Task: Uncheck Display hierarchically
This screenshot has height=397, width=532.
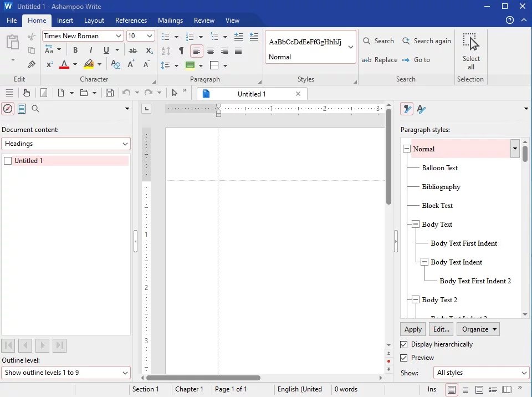Action: (x=404, y=344)
